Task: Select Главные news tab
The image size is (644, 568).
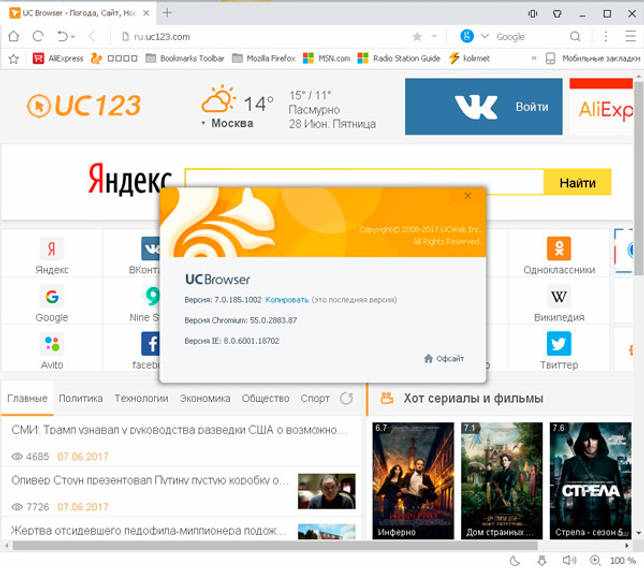Action: (28, 398)
